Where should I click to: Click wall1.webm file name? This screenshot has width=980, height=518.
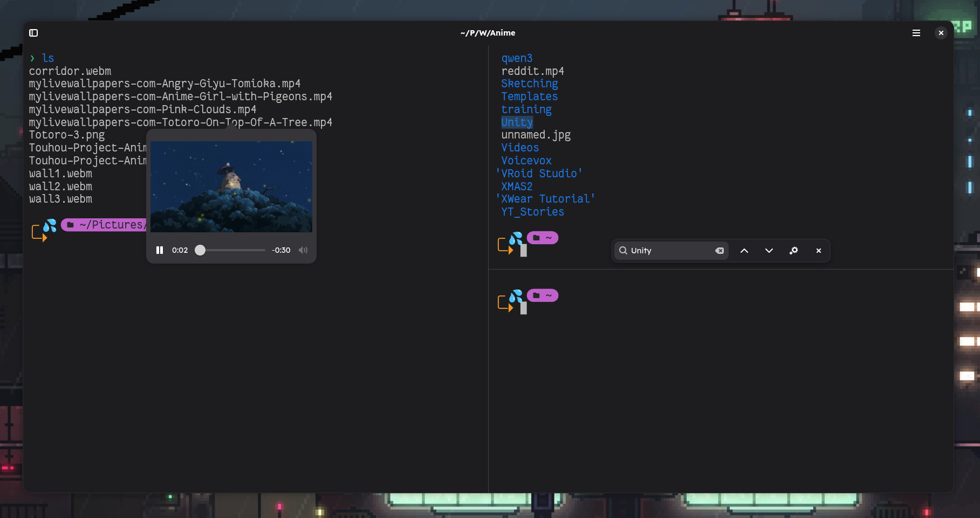(60, 174)
